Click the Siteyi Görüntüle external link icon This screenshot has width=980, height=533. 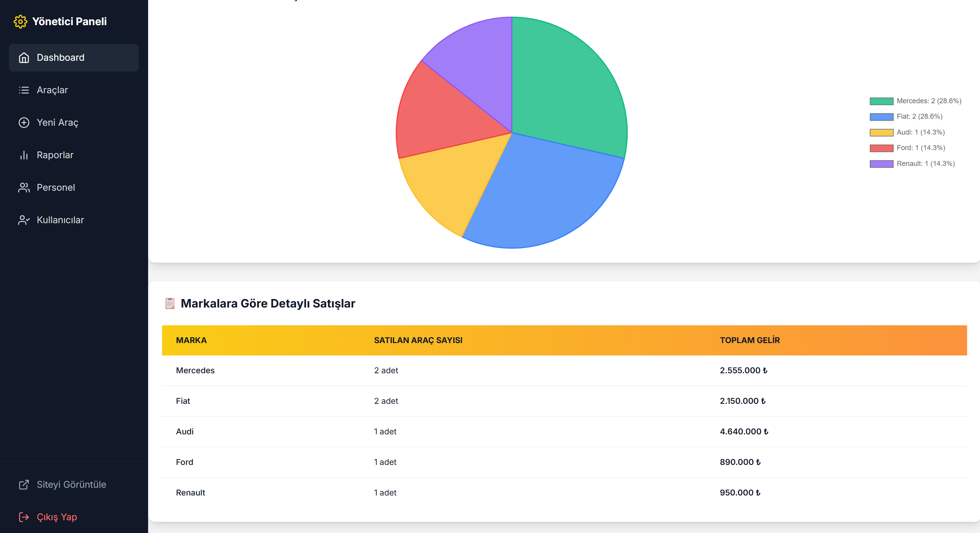(x=24, y=485)
